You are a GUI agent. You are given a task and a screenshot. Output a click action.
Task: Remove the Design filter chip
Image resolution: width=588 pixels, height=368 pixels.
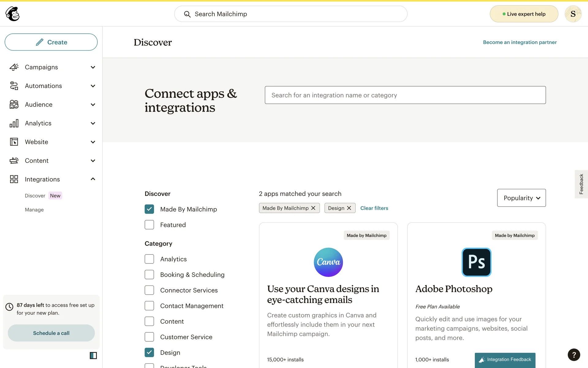coord(349,208)
